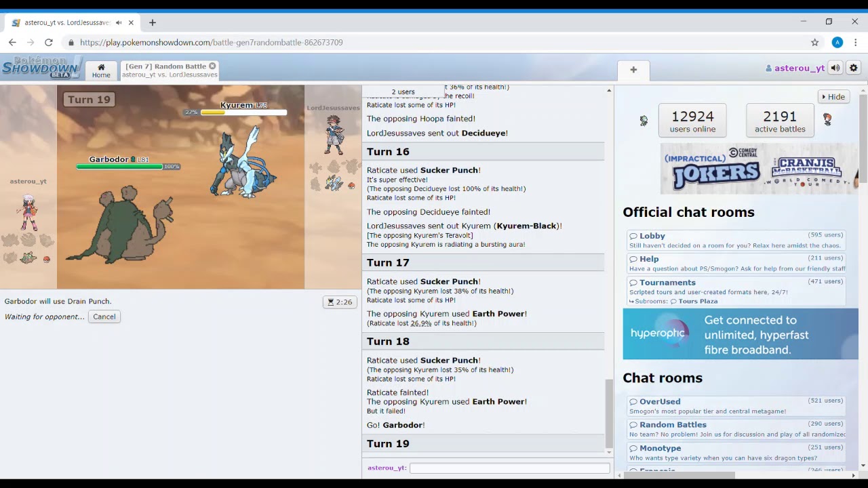Viewport: 868px width, 488px height.
Task: Open options with gear icon
Action: point(854,68)
